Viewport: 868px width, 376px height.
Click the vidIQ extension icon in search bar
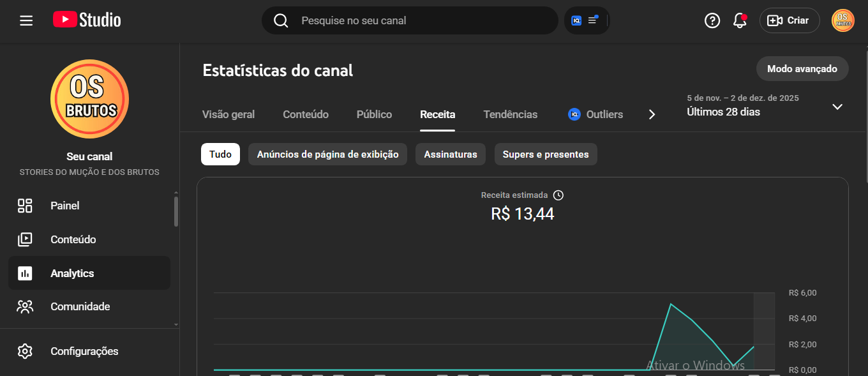[576, 20]
